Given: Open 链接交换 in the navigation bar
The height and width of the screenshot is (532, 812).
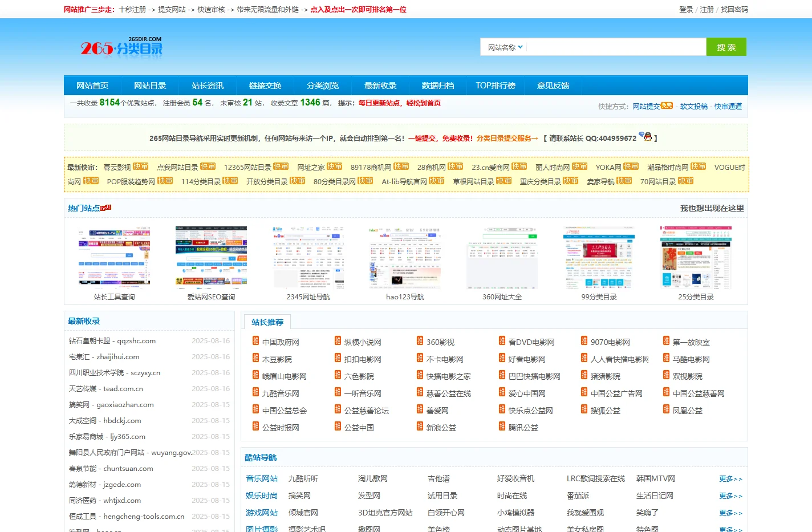Looking at the screenshot, I should pos(265,86).
